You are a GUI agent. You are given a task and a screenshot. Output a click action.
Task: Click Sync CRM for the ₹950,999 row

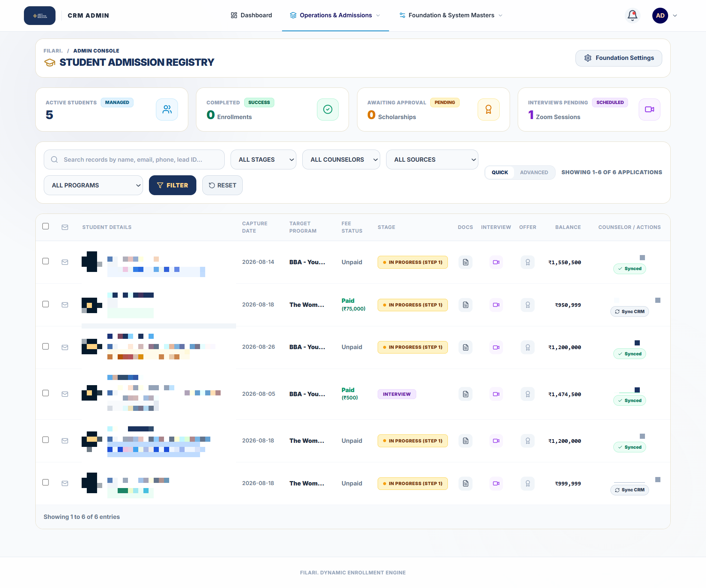coord(630,312)
